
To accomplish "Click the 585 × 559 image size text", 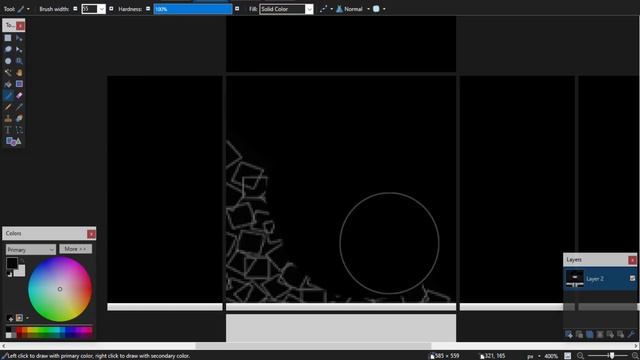I will tap(447, 356).
